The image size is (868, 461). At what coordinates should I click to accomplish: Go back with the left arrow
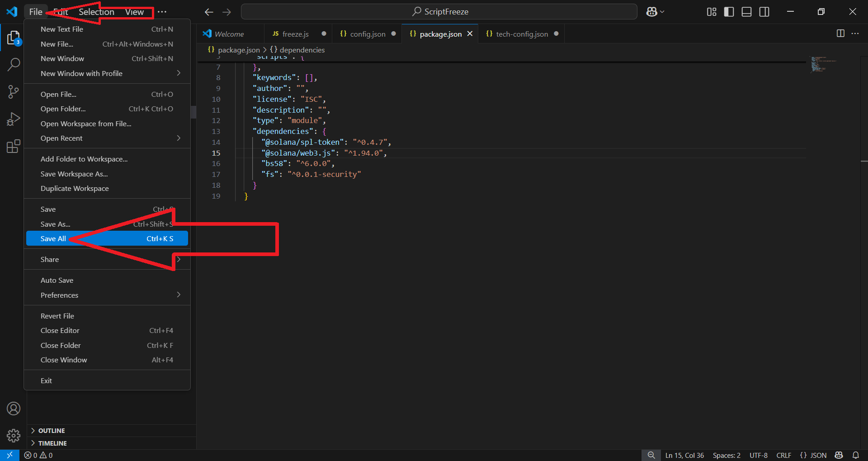pos(209,12)
